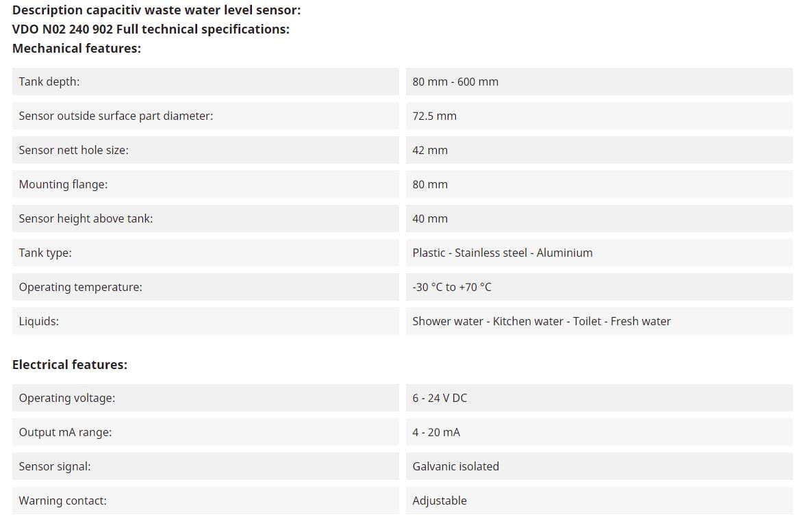812x532 pixels.
Task: Click 'Sensor height above tank:' label
Action: point(86,218)
